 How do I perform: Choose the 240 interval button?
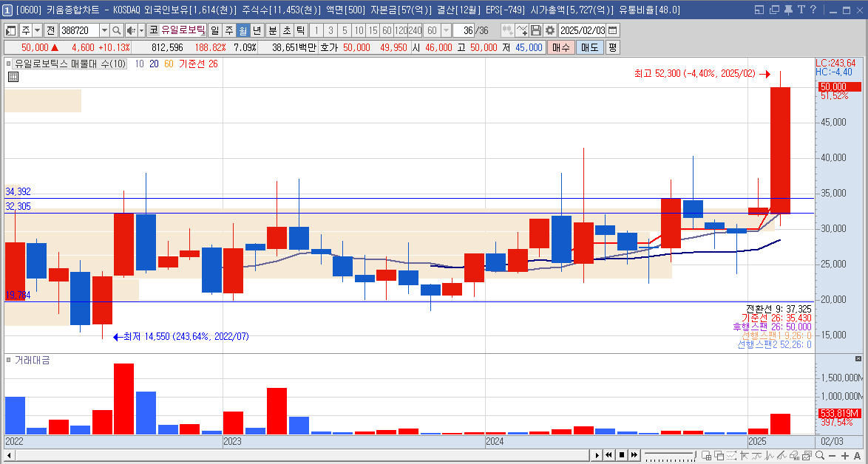point(415,30)
